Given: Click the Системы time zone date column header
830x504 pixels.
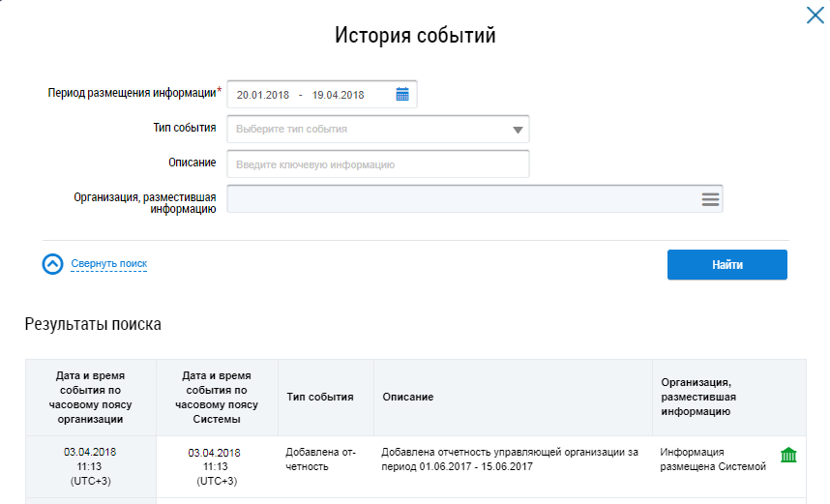Looking at the screenshot, I should 216,397.
